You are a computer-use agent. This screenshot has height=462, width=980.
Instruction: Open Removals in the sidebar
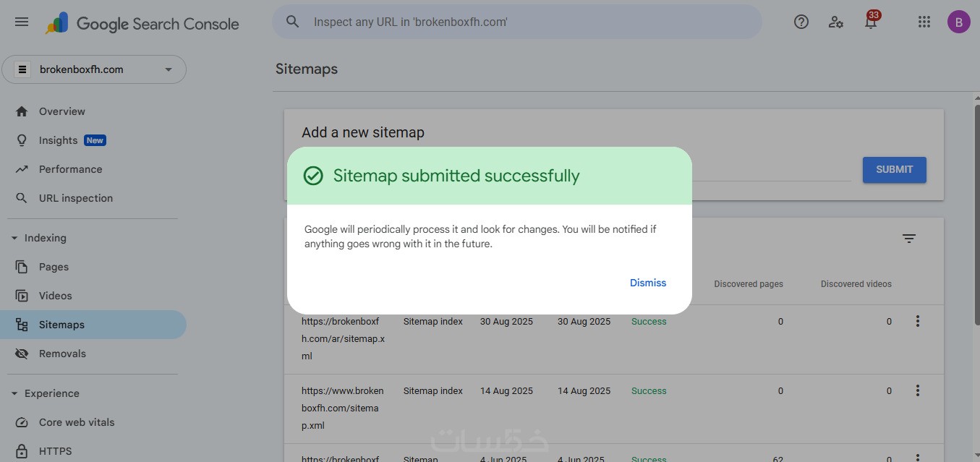pyautogui.click(x=62, y=354)
